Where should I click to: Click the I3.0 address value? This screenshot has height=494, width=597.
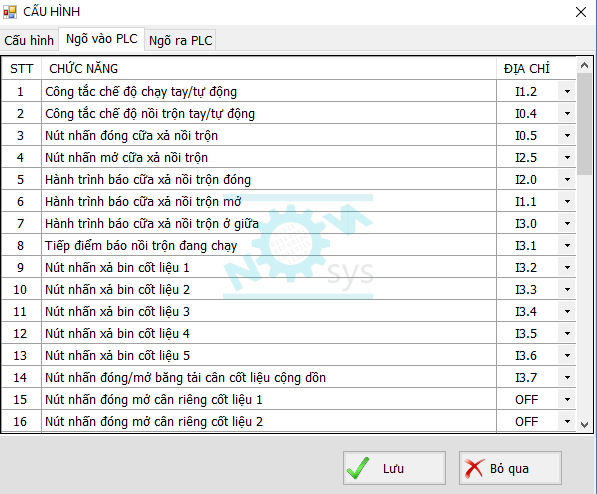[x=526, y=224]
